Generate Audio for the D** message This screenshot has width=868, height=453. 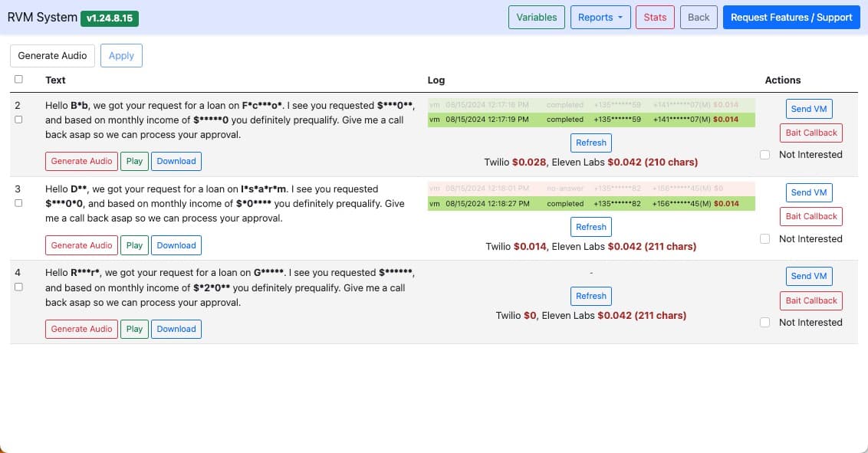[81, 245]
